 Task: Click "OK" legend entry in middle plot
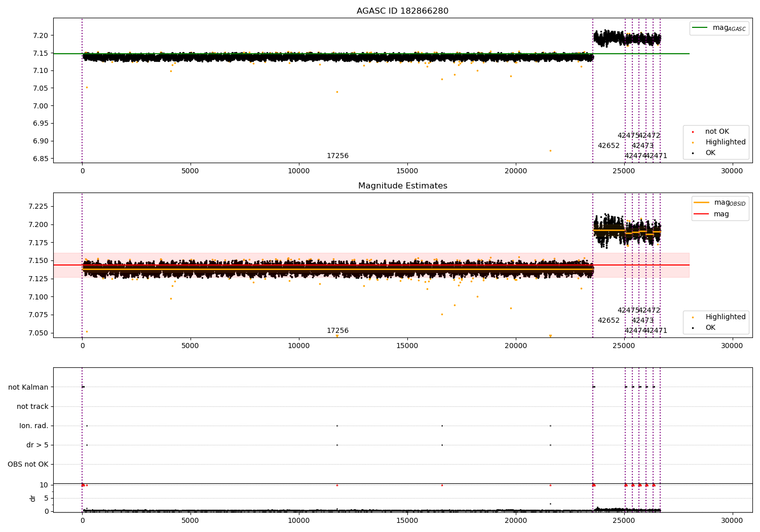710,328
